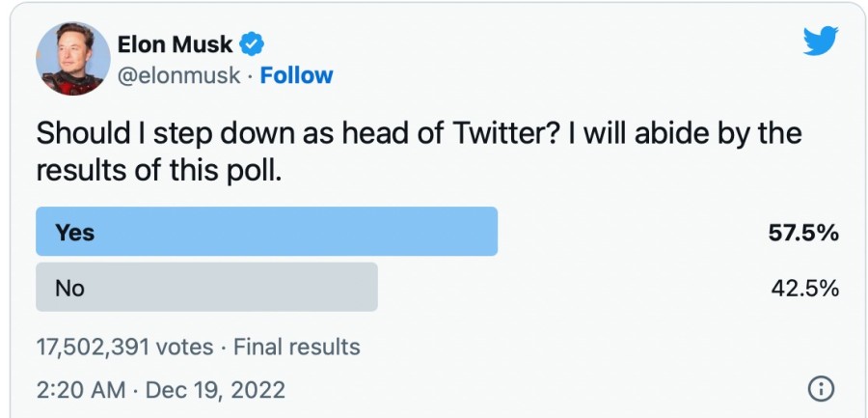Click the blue verified badge
The height and width of the screenshot is (418, 868).
click(x=254, y=43)
